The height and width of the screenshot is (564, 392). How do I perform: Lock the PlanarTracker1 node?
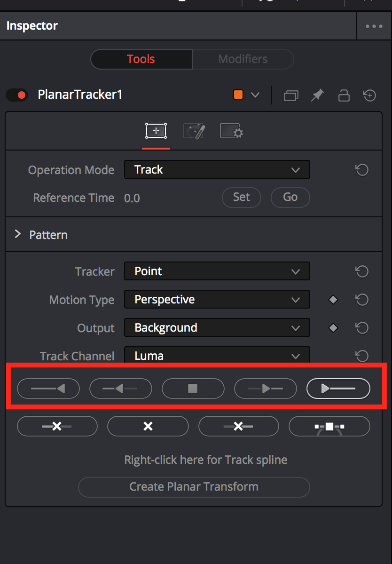coord(344,95)
